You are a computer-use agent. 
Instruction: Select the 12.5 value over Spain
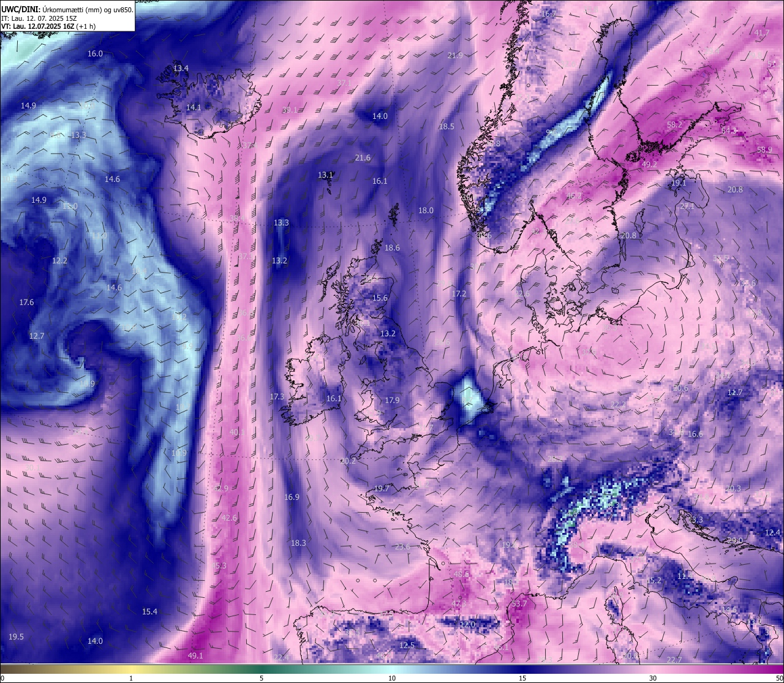coord(407,646)
